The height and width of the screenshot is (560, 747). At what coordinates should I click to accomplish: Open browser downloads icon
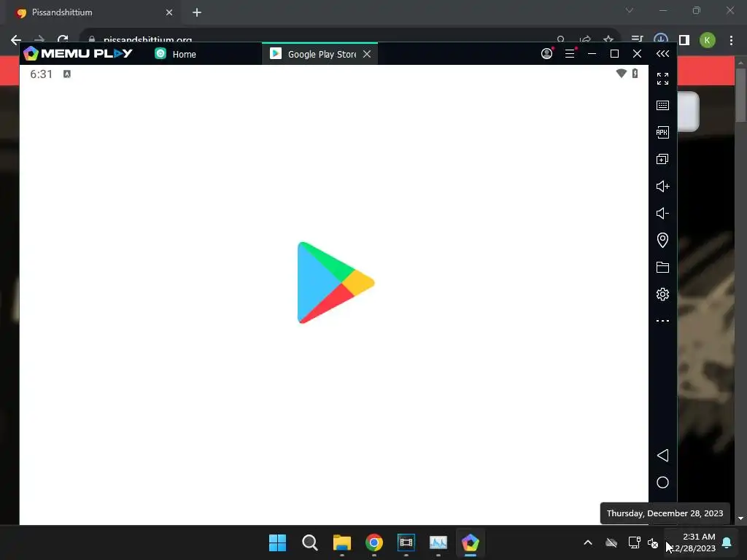click(661, 39)
